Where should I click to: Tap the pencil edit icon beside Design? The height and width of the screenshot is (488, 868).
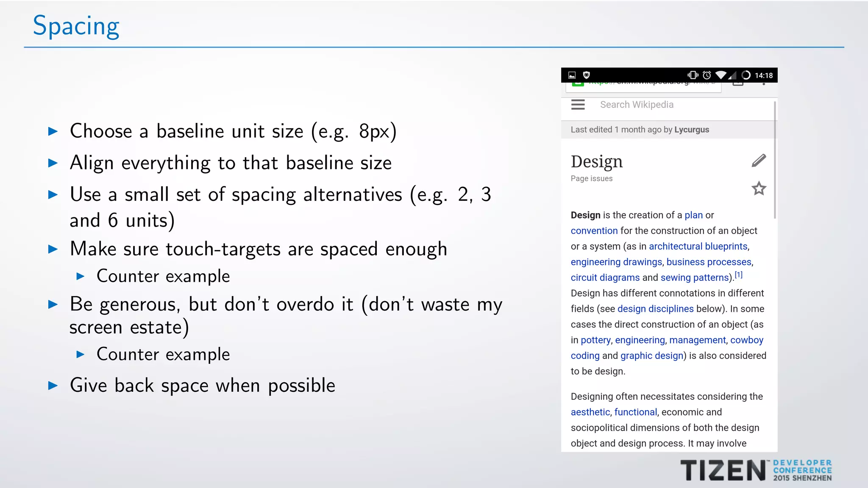pyautogui.click(x=759, y=161)
